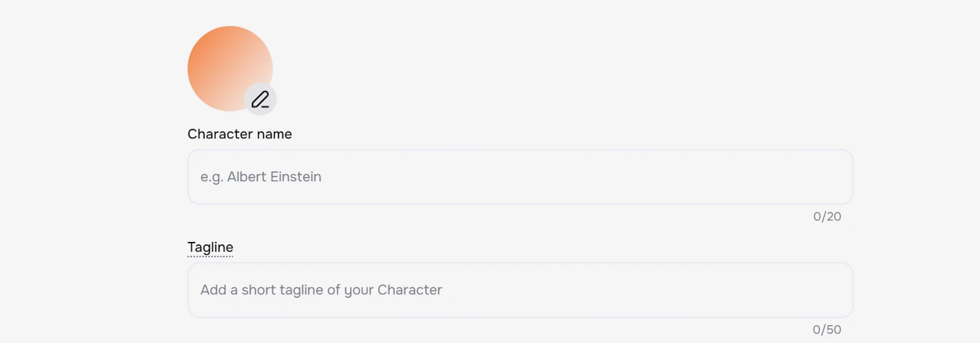Change the character profile picture

(260, 100)
